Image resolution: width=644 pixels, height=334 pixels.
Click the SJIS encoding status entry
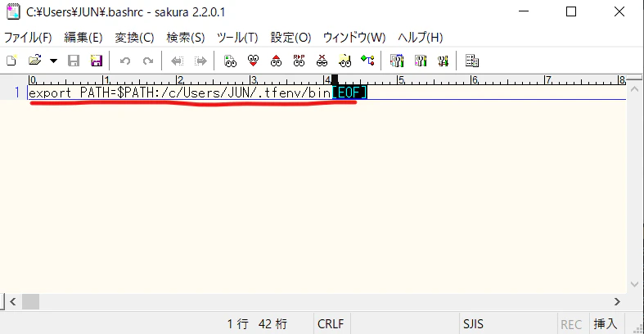pos(473,324)
